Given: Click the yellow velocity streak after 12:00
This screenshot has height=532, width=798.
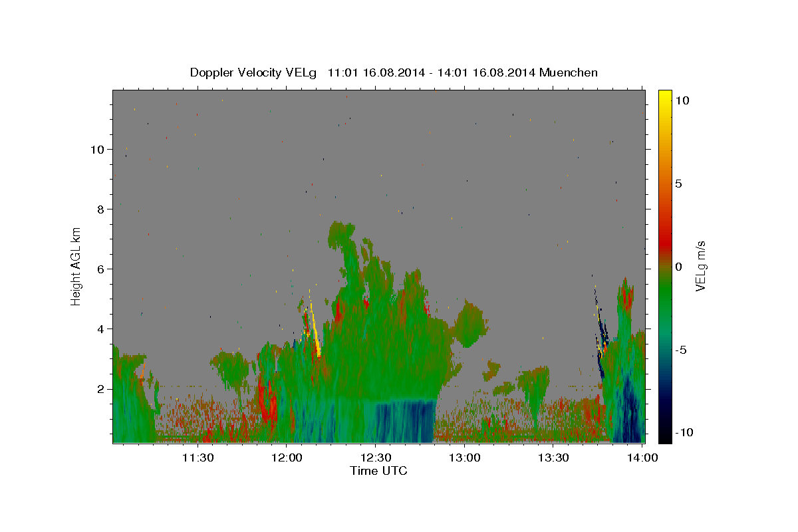Looking at the screenshot, I should coord(315,329).
